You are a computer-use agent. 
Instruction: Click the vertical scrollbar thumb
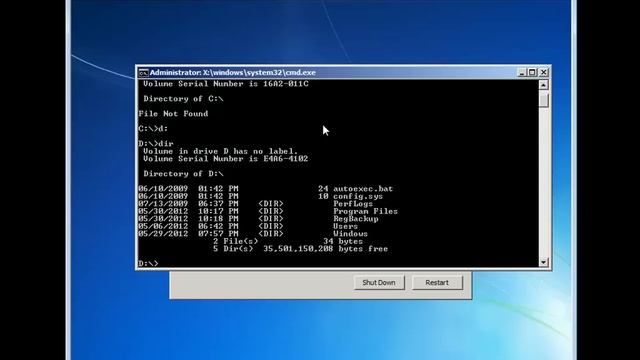(x=543, y=100)
